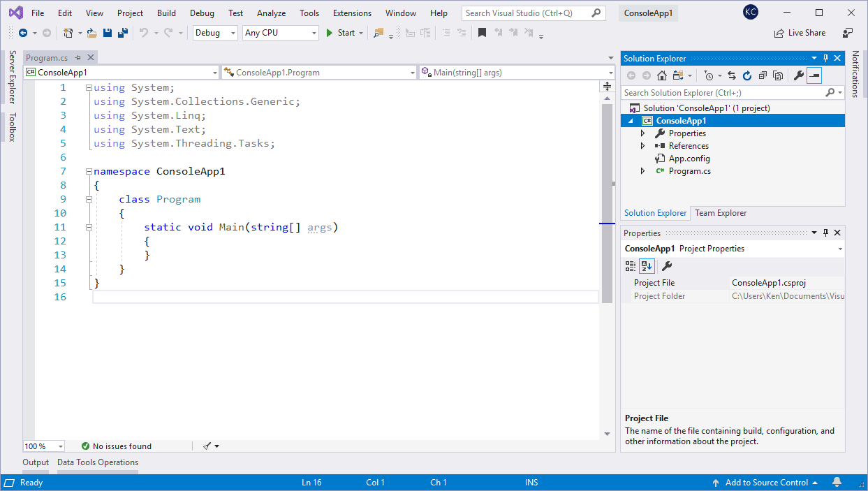The image size is (868, 491).
Task: Refresh the Solution Explorer tree
Action: click(x=746, y=75)
